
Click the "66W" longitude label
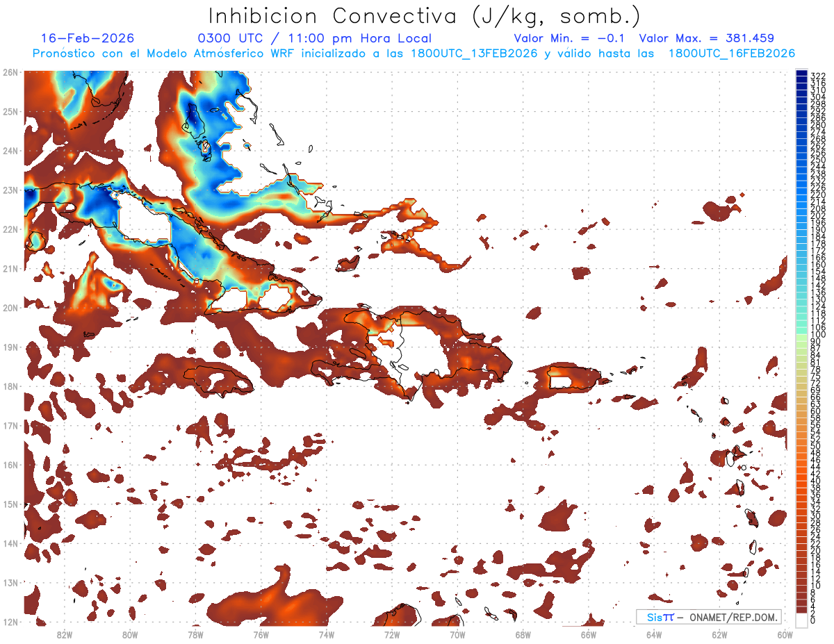(589, 634)
